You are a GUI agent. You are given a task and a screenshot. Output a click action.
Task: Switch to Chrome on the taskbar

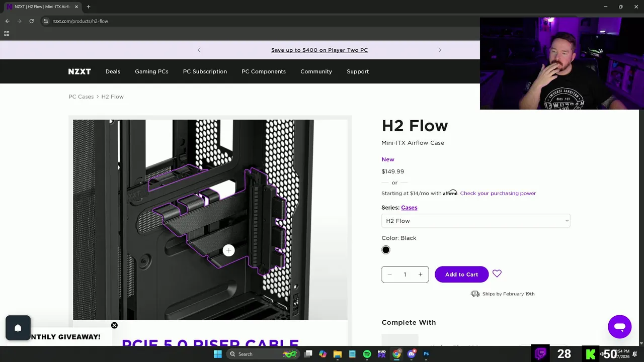coord(396,354)
